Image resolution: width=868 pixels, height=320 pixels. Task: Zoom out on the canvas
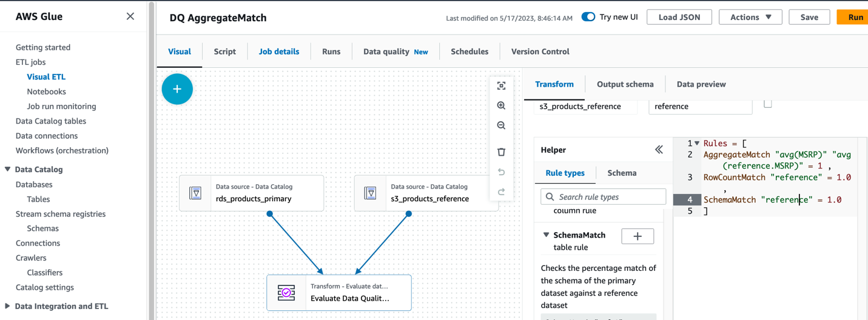pos(501,125)
